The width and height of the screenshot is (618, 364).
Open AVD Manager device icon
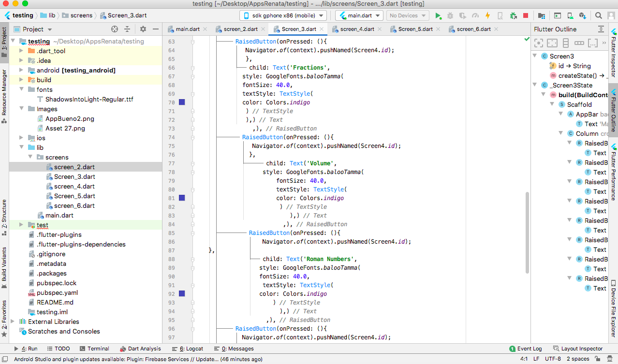pyautogui.click(x=570, y=15)
